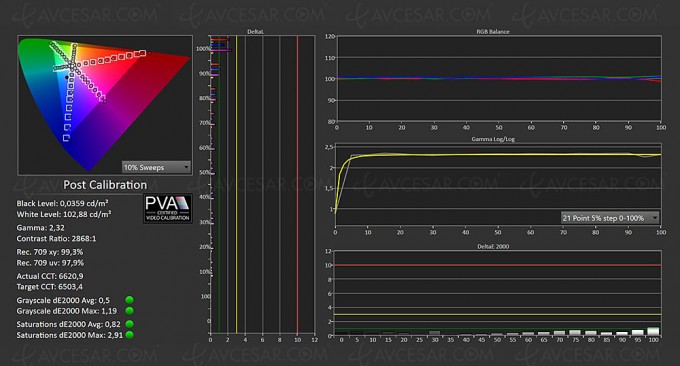Click green indicator beside Grayscale dE2000 Max
The height and width of the screenshot is (366, 680).
coord(129,310)
